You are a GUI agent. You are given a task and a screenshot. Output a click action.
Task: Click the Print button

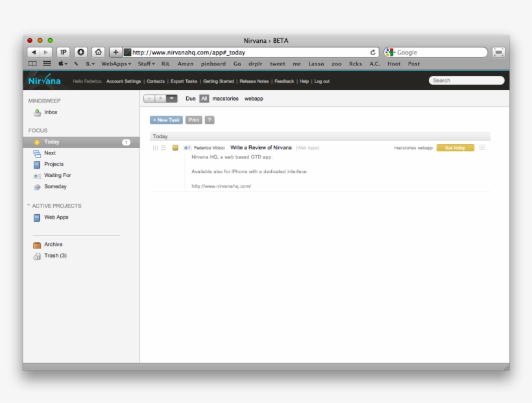194,120
